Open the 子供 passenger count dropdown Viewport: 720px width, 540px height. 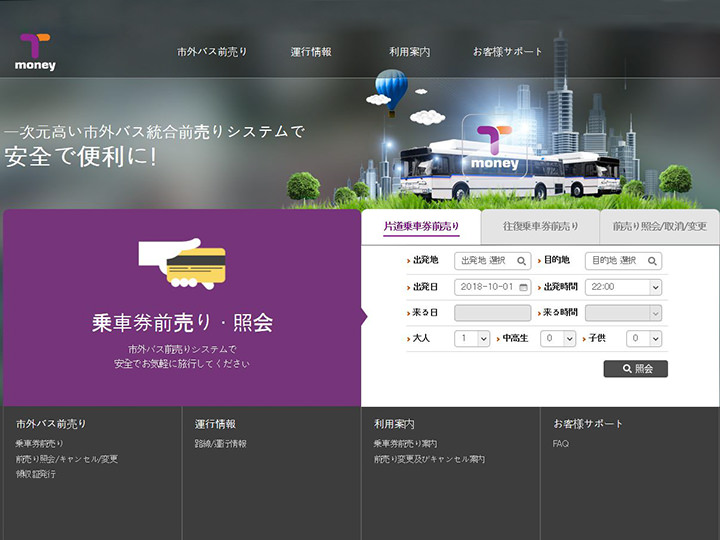pyautogui.click(x=644, y=338)
